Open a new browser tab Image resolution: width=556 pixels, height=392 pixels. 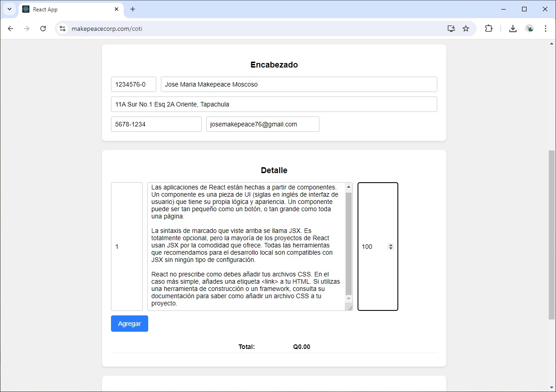133,9
